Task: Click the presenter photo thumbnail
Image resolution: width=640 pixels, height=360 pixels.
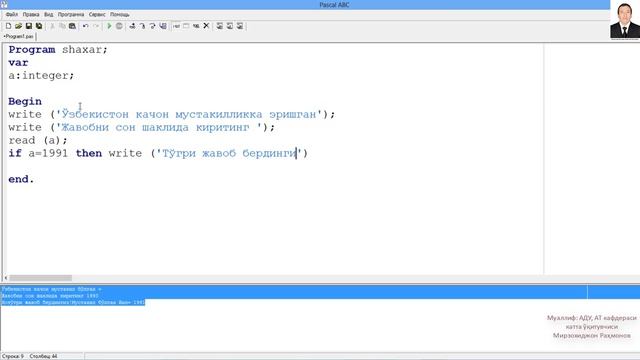Action: pyautogui.click(x=625, y=20)
